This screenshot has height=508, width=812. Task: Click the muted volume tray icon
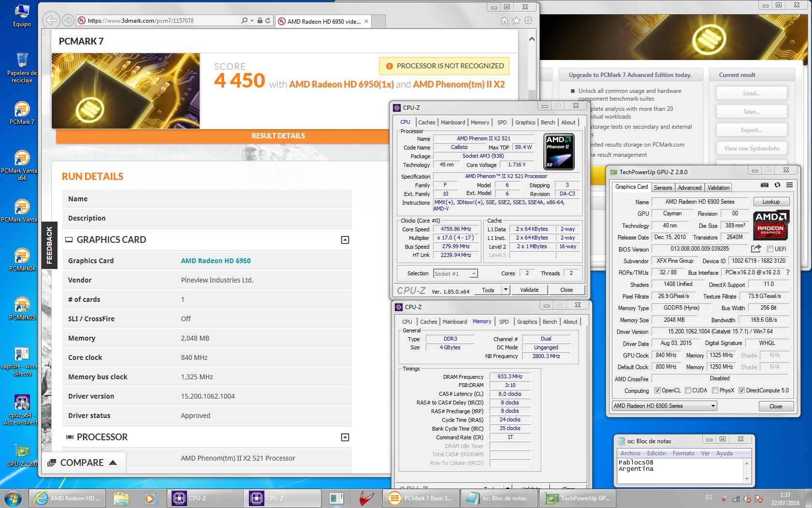[x=747, y=499]
